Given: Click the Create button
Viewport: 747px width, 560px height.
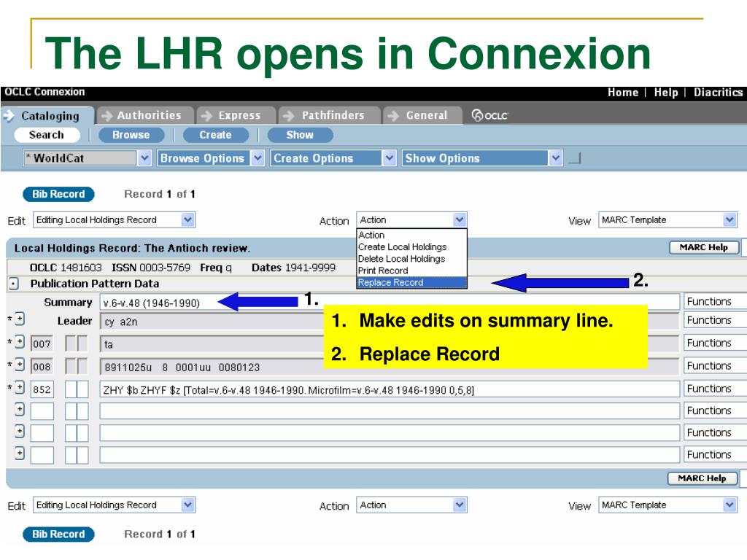Looking at the screenshot, I should (215, 135).
